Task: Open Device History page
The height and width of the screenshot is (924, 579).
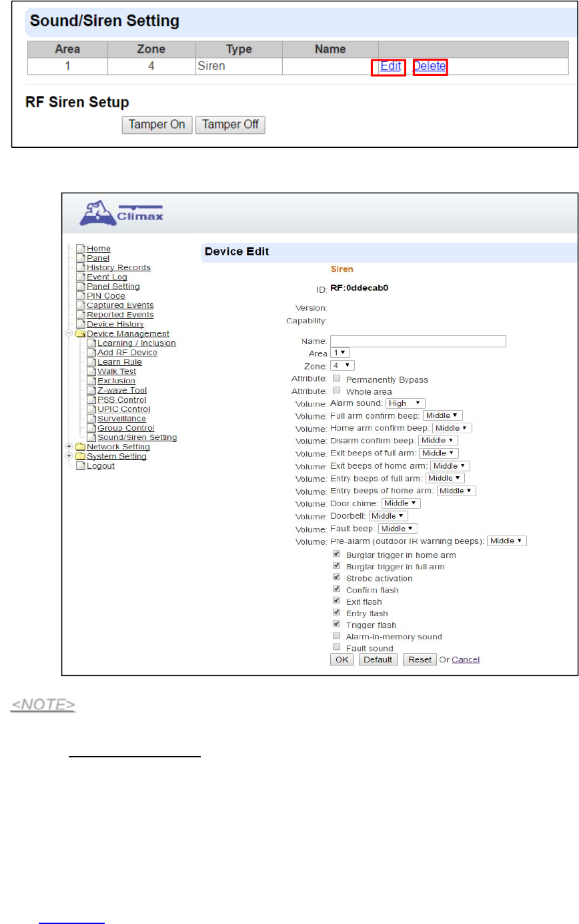Action: [x=115, y=324]
